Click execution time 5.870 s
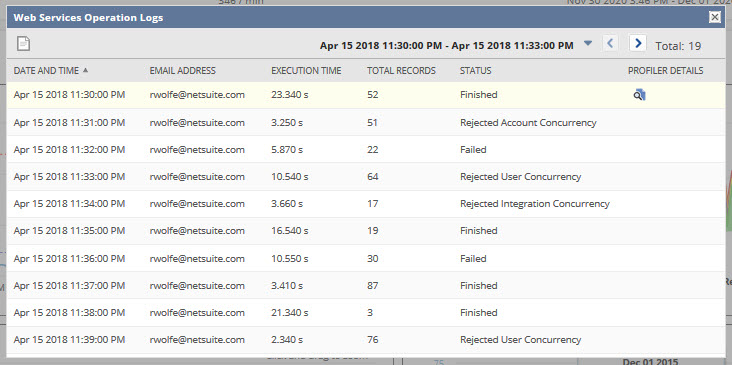 pyautogui.click(x=287, y=150)
